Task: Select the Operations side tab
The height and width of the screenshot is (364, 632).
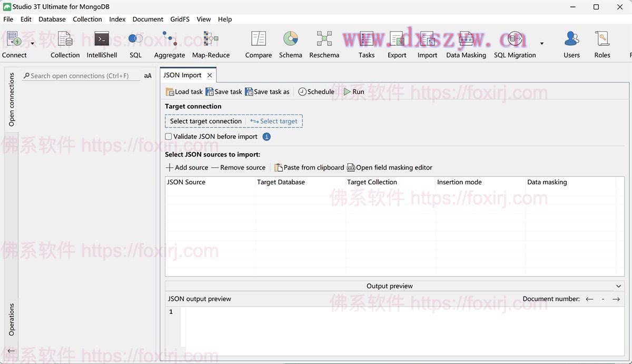Action: click(12, 319)
